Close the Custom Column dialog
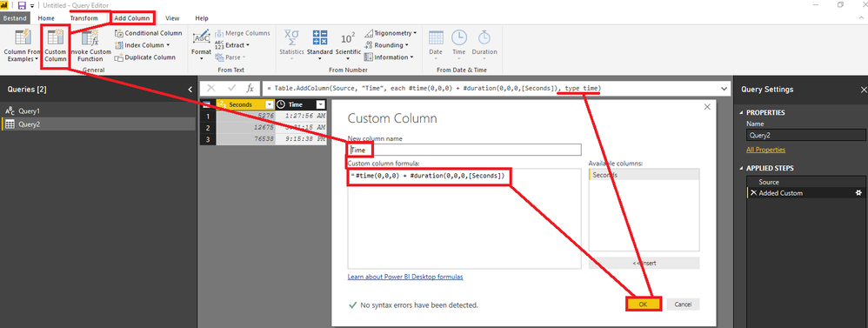The image size is (868, 328). [707, 108]
